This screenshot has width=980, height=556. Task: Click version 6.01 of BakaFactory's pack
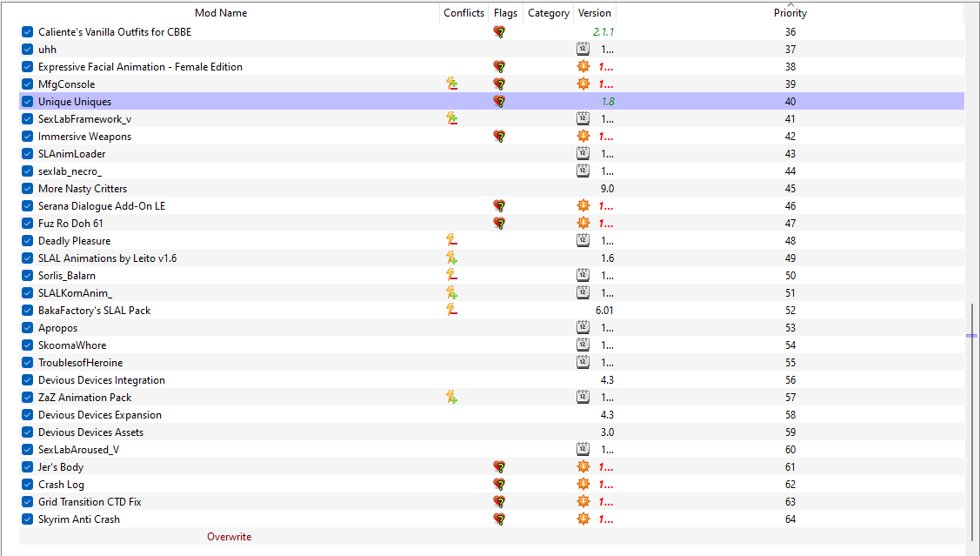(x=604, y=311)
